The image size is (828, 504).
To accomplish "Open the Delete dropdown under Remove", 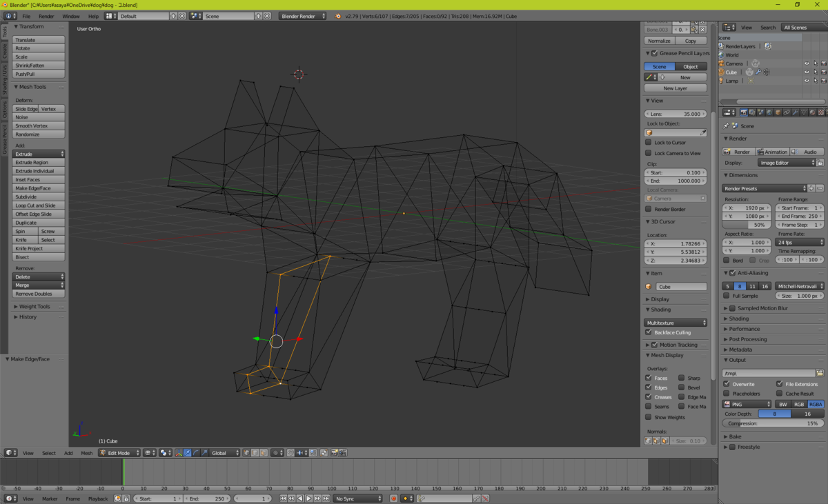I will pyautogui.click(x=39, y=276).
